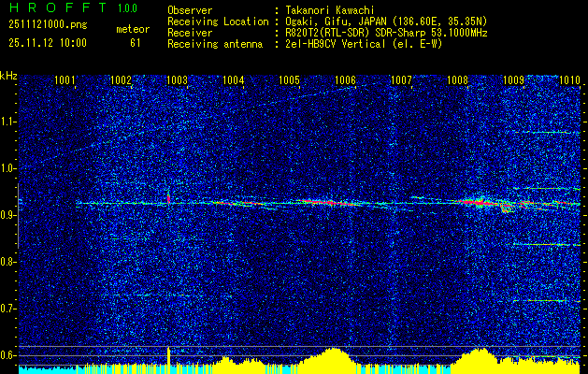
Task: Click the kHz axis unit label
Action: (8, 76)
